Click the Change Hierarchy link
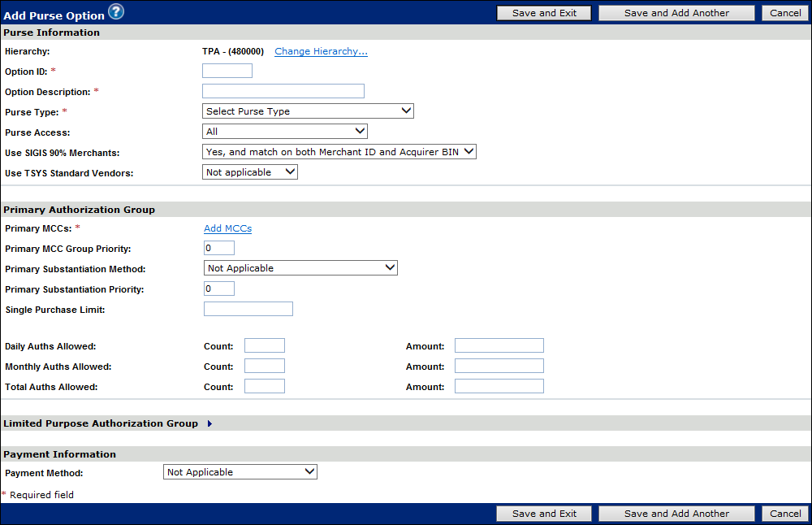This screenshot has width=812, height=525. pos(321,51)
